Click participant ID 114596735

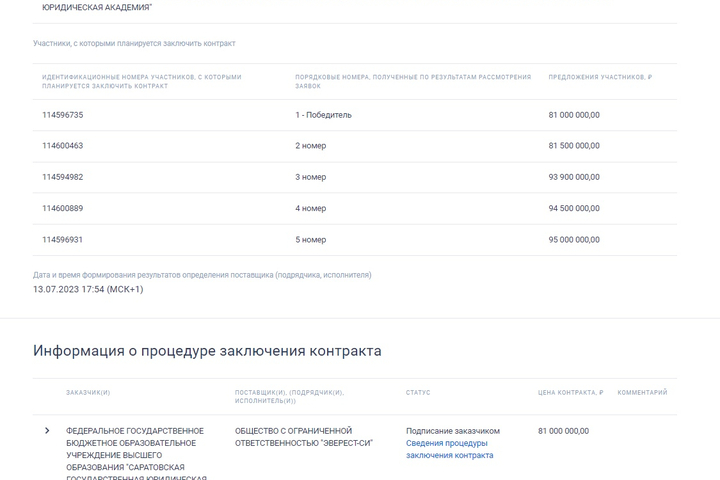pos(62,115)
